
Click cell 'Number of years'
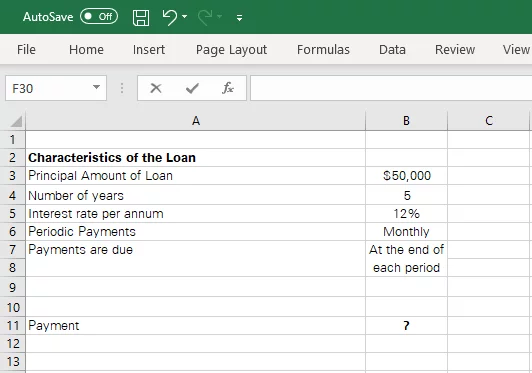[x=195, y=195]
